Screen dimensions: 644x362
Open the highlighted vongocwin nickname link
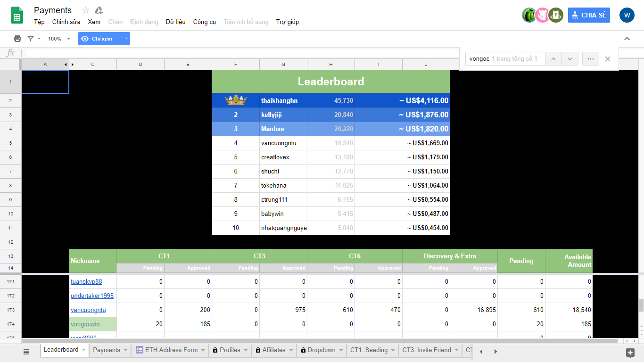(85, 324)
